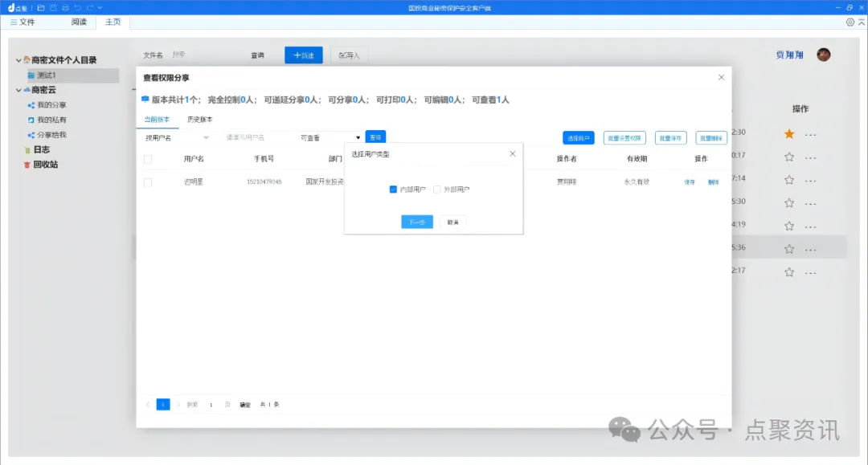The height and width of the screenshot is (465, 868).
Task: Open the 可查看 permission dropdown
Action: (330, 138)
